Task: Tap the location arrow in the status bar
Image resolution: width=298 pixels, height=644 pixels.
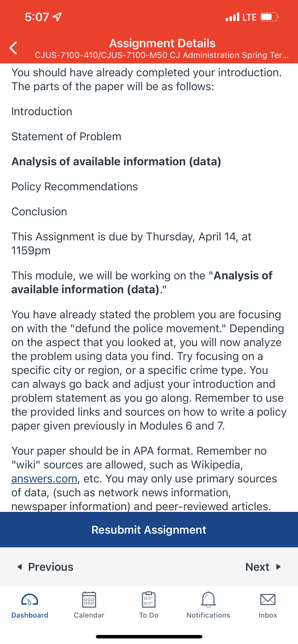Action: (57, 17)
